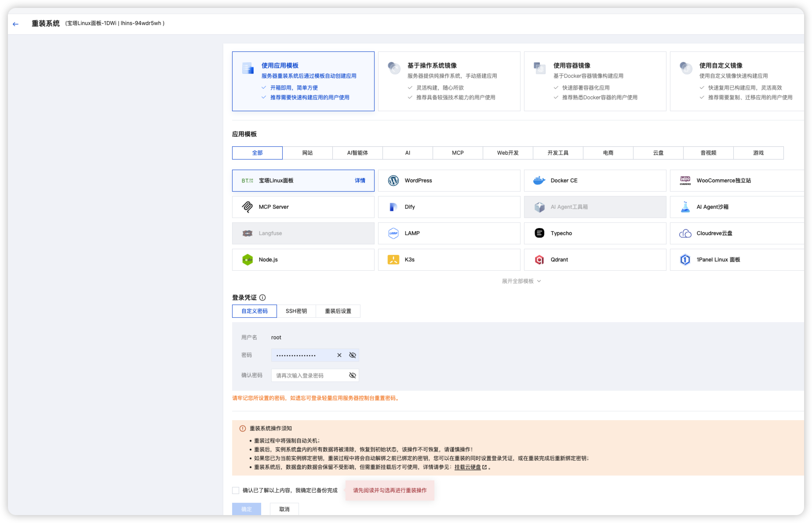Select the Web开发 template category tab
Screen dimensions: 812x523
pos(508,153)
